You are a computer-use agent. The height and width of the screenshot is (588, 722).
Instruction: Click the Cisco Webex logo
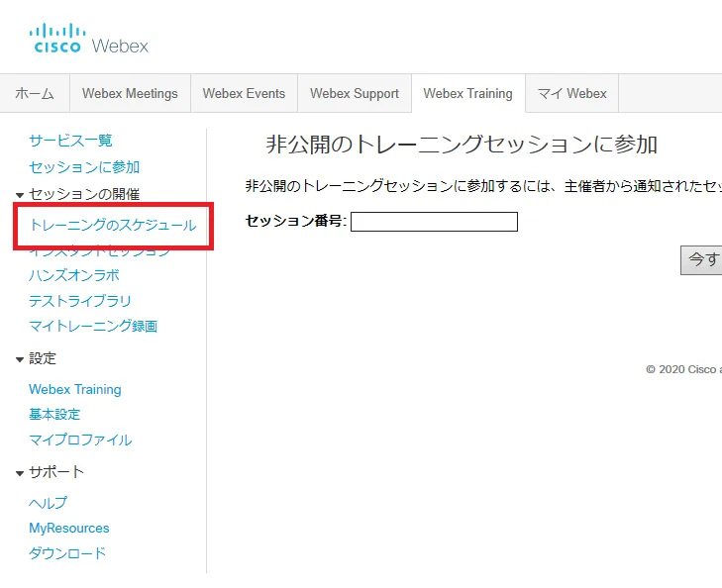pos(90,40)
